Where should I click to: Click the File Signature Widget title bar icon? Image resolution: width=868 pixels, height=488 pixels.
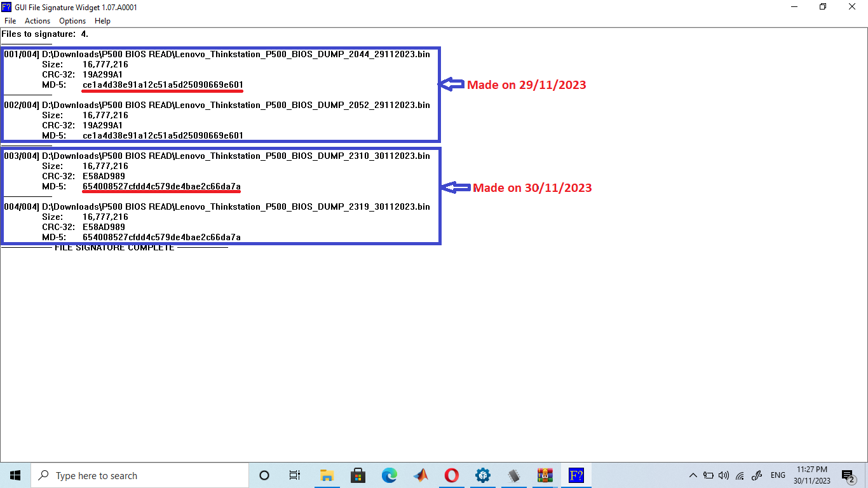tap(6, 7)
